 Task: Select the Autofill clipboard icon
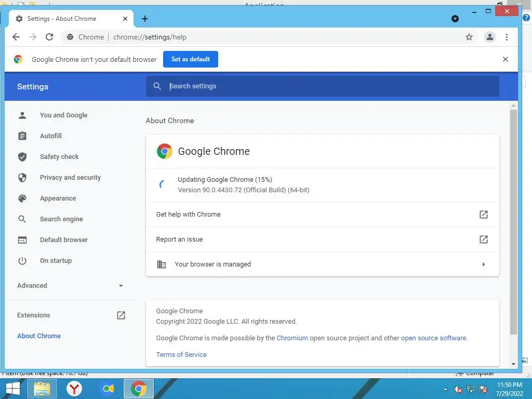[22, 136]
